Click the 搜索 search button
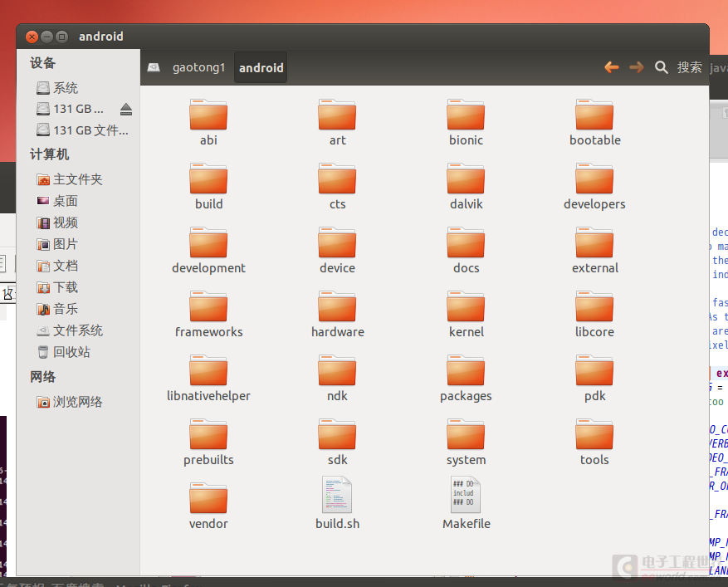This screenshot has height=587, width=728. [678, 67]
